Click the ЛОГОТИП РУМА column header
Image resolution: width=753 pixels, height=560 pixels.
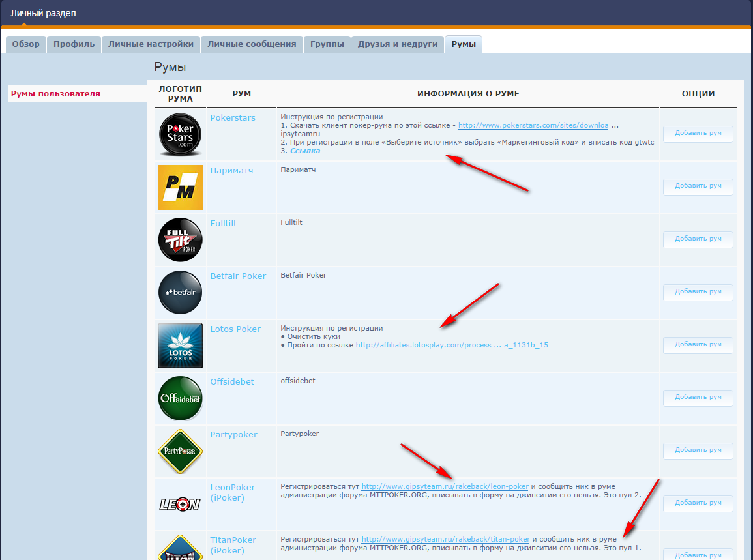click(x=180, y=94)
